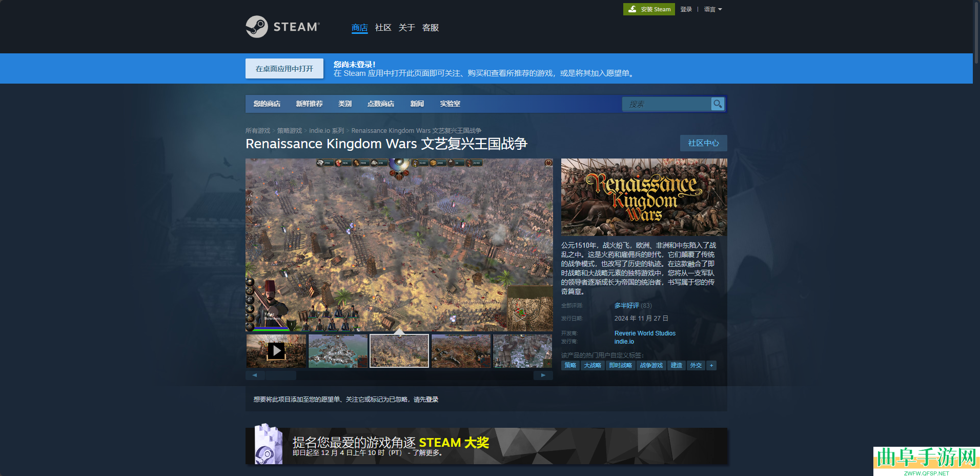The width and height of the screenshot is (980, 476).
Task: Click the 即时战略 tag
Action: tap(621, 365)
